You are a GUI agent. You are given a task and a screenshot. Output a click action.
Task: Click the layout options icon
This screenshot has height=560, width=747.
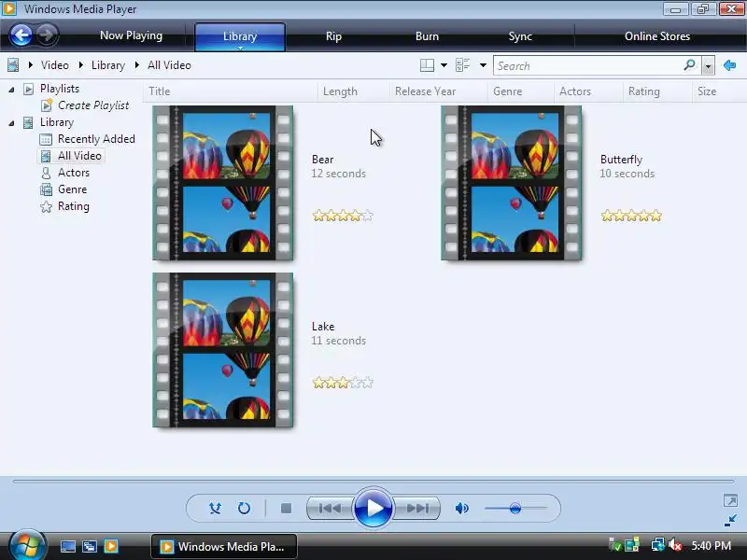(427, 65)
